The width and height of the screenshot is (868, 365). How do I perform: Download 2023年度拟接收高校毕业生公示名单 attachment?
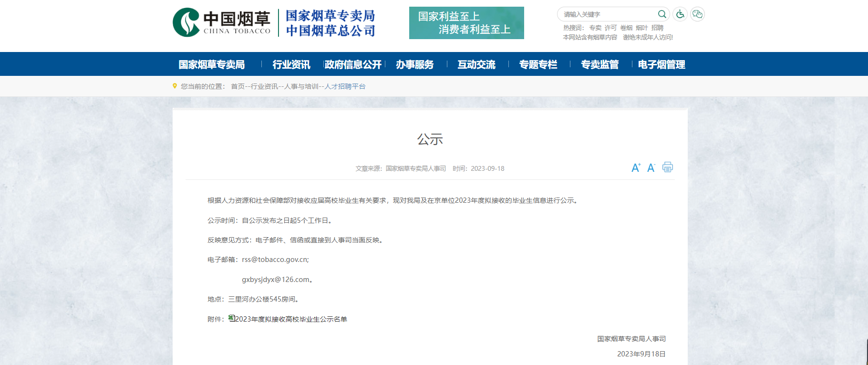[x=291, y=319]
